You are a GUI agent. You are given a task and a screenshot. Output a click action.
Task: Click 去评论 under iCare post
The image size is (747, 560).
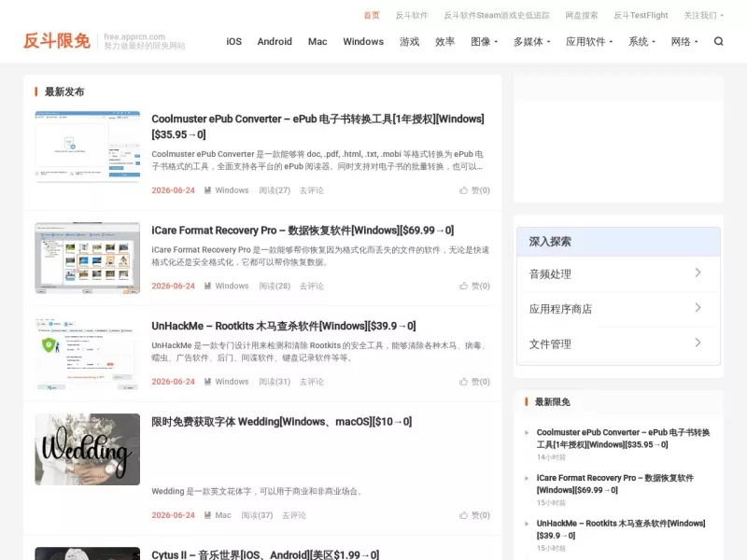[x=312, y=287]
